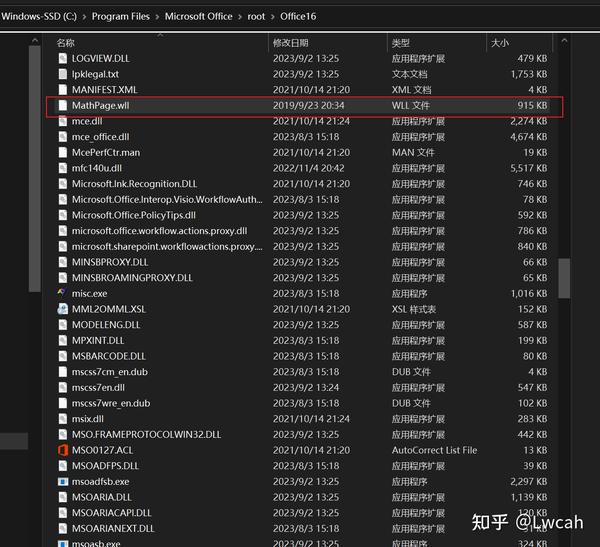The image size is (600, 547).
Task: Select the MSO0127.ACL file name
Action: 103,450
